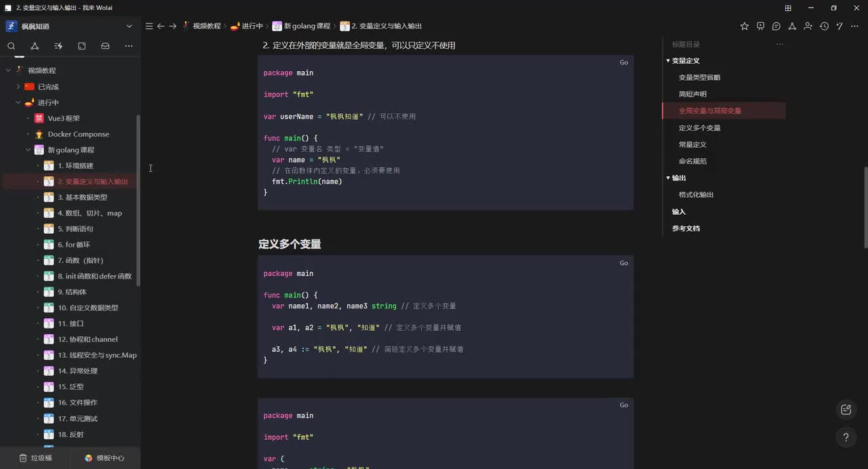Click the floating edit note button
Image resolution: width=868 pixels, height=469 pixels.
tap(846, 409)
